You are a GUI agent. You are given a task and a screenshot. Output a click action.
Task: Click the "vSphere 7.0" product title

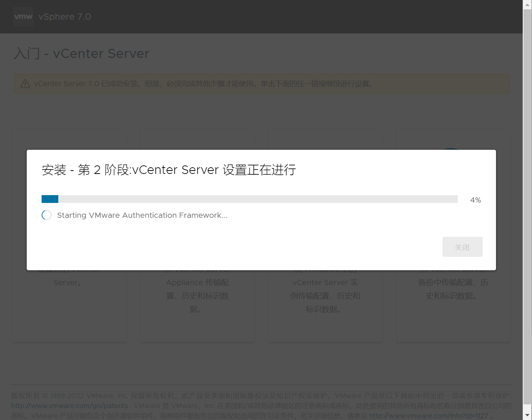tap(65, 17)
